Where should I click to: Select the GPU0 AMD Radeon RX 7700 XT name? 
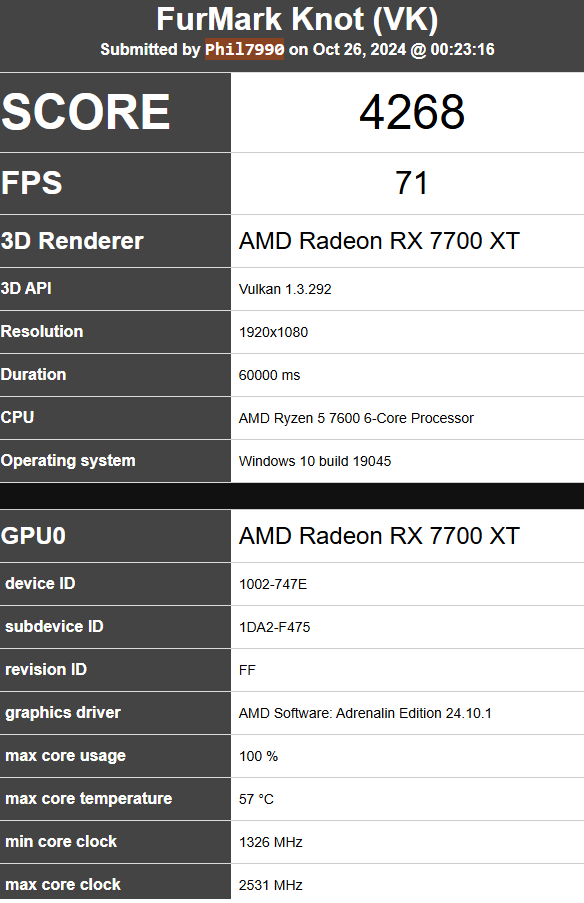pyautogui.click(x=379, y=536)
